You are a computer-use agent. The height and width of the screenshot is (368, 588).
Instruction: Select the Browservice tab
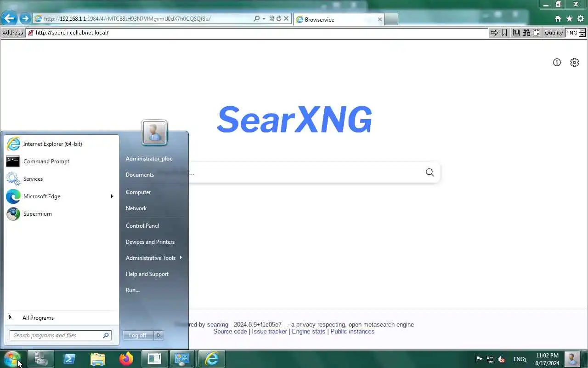(339, 19)
